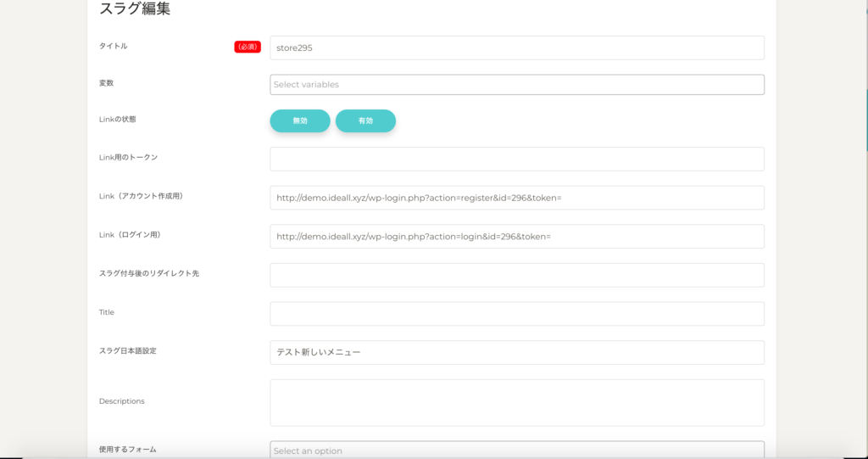Set Link status to 有効
This screenshot has width=868, height=459.
click(x=365, y=121)
